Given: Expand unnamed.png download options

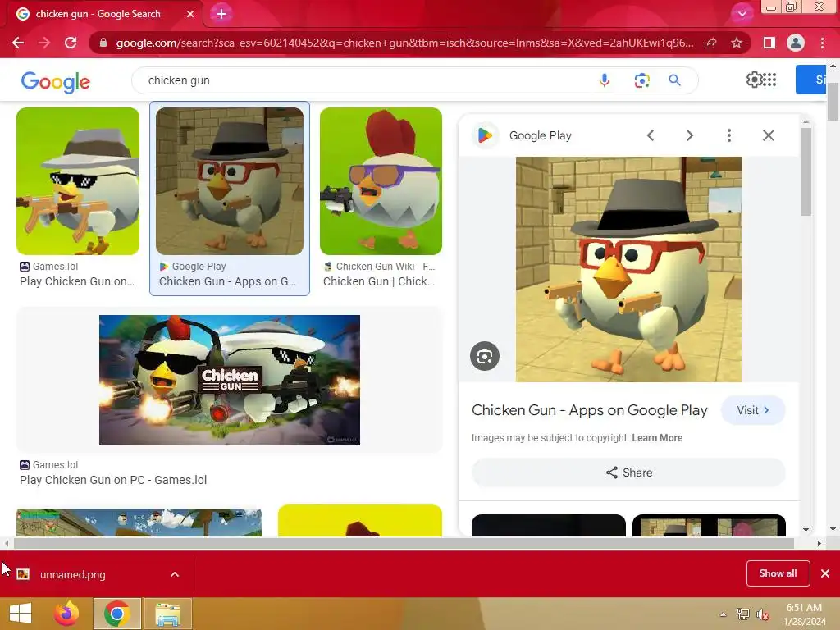Looking at the screenshot, I should tap(175, 574).
